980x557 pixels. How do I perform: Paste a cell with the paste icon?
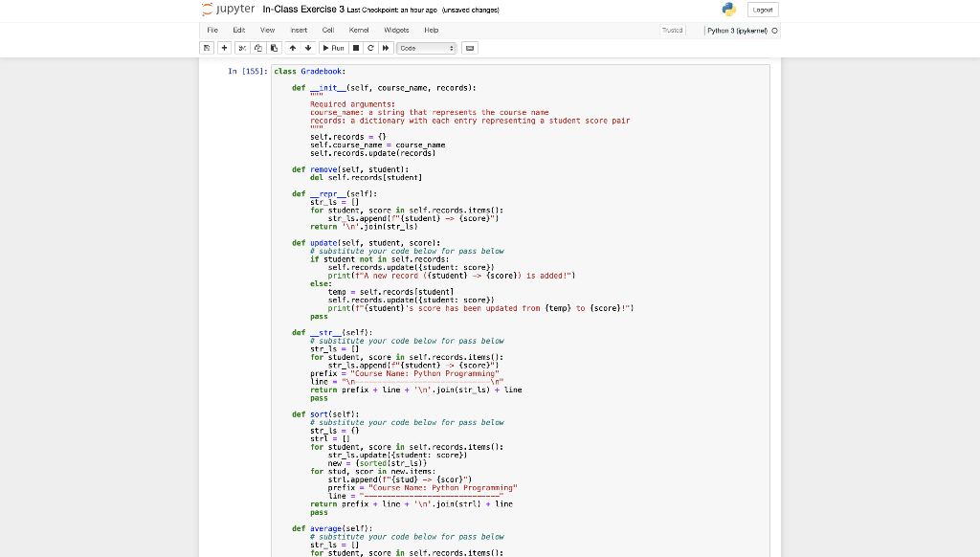tap(275, 48)
